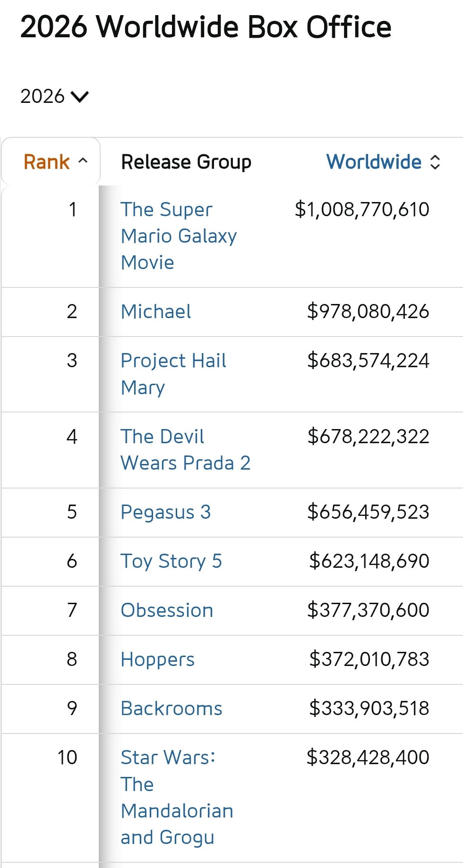Open the Michael movie link
Screen dimensions: 463x868
pyautogui.click(x=156, y=312)
